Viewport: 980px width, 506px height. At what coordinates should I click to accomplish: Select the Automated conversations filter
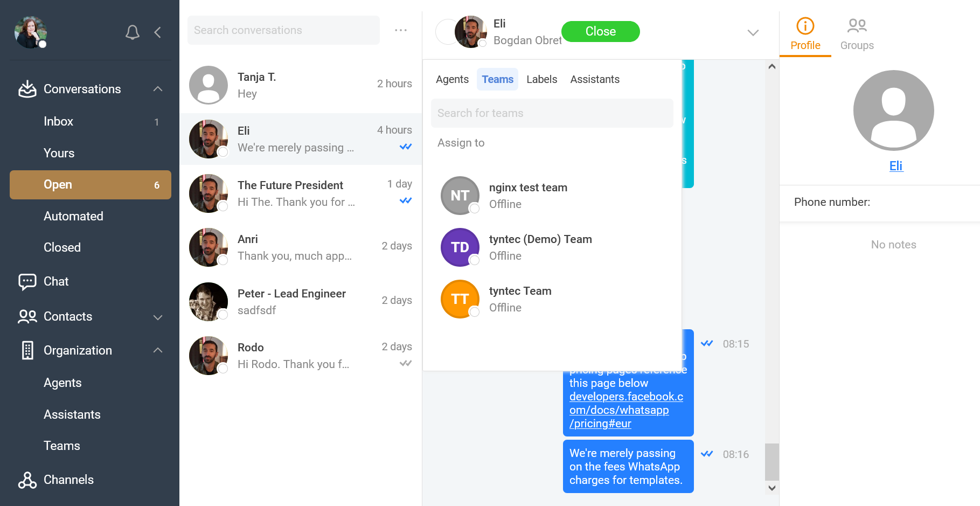73,216
